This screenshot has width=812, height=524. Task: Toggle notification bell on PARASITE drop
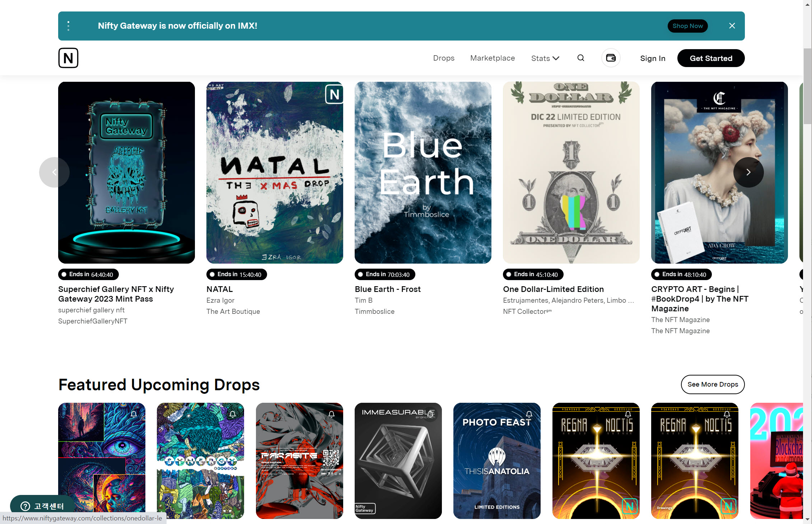(x=331, y=414)
